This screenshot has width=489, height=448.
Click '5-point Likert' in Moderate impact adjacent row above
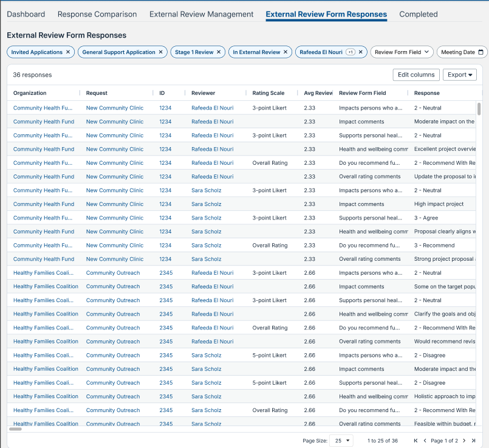click(270, 355)
